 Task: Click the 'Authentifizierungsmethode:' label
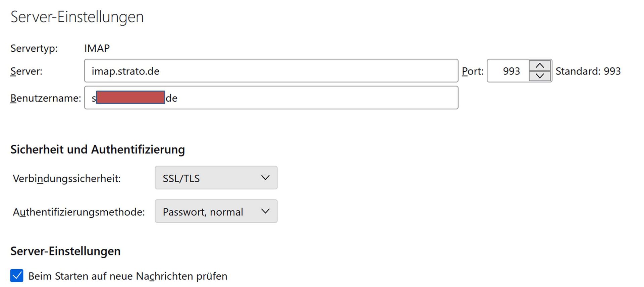pos(78,212)
